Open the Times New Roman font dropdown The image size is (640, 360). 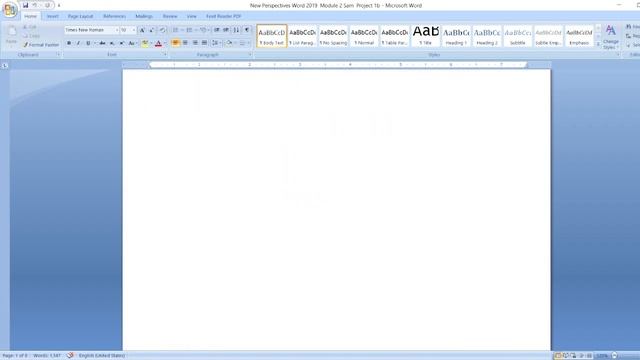116,30
